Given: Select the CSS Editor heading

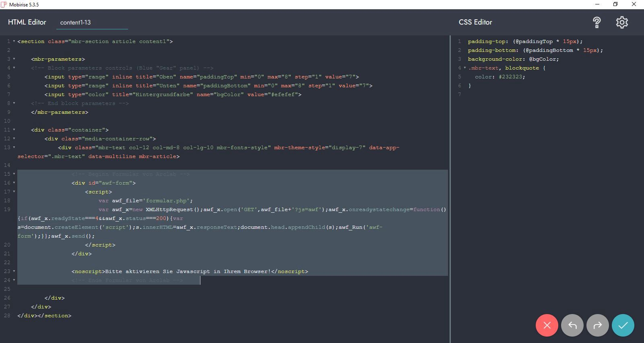Looking at the screenshot, I should [475, 22].
